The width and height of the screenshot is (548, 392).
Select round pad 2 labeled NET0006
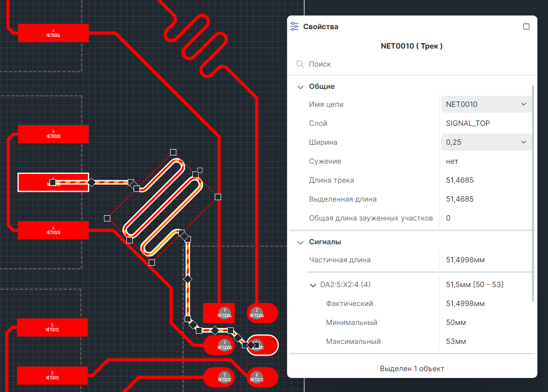pyautogui.click(x=262, y=313)
